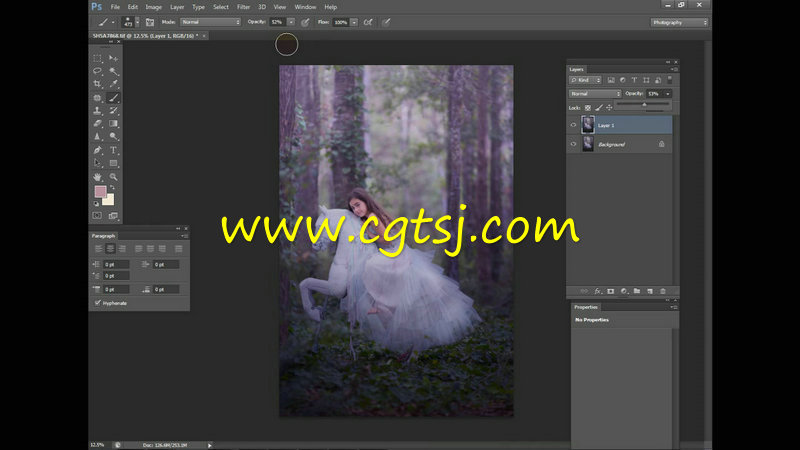Enable airbrush mode in options bar
This screenshot has height=450, width=800.
click(x=368, y=22)
